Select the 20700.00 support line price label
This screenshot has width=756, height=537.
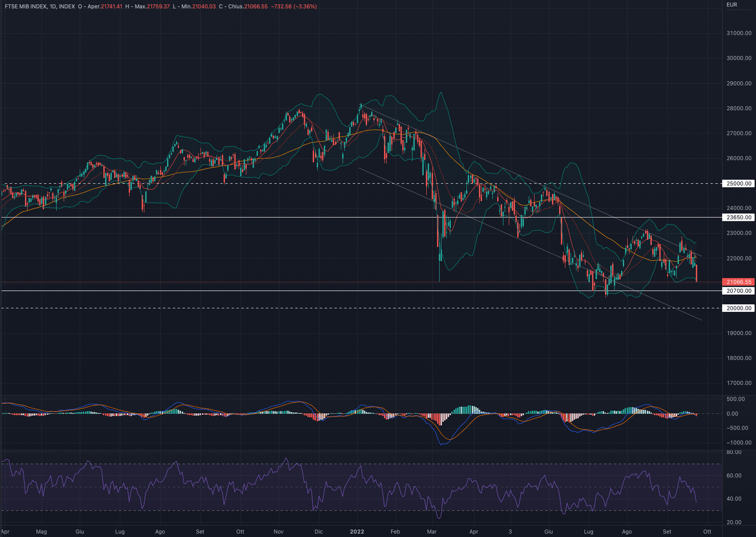(x=739, y=291)
